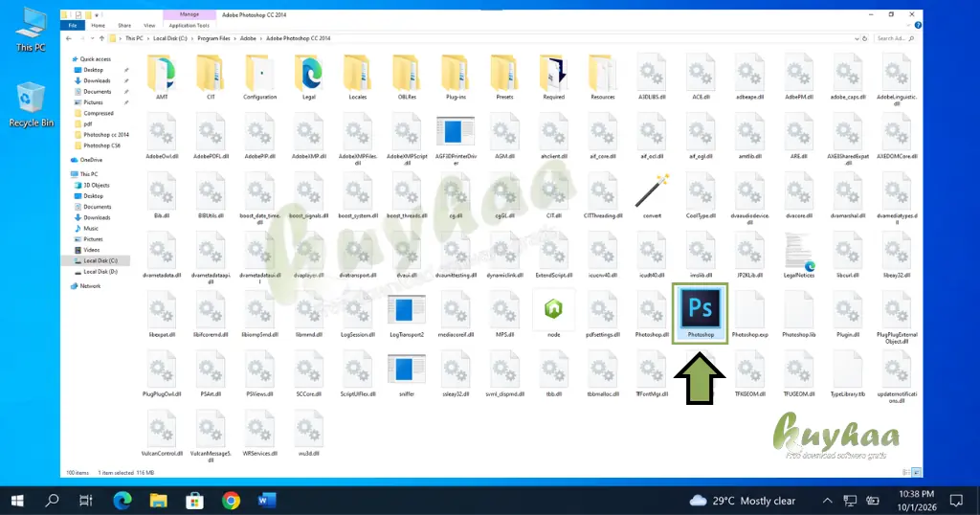
Task: Select the Photoshop.lib file
Action: point(799,315)
